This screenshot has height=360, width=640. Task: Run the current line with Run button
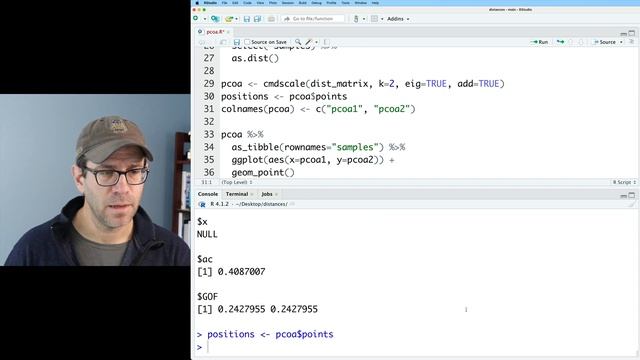[540, 42]
